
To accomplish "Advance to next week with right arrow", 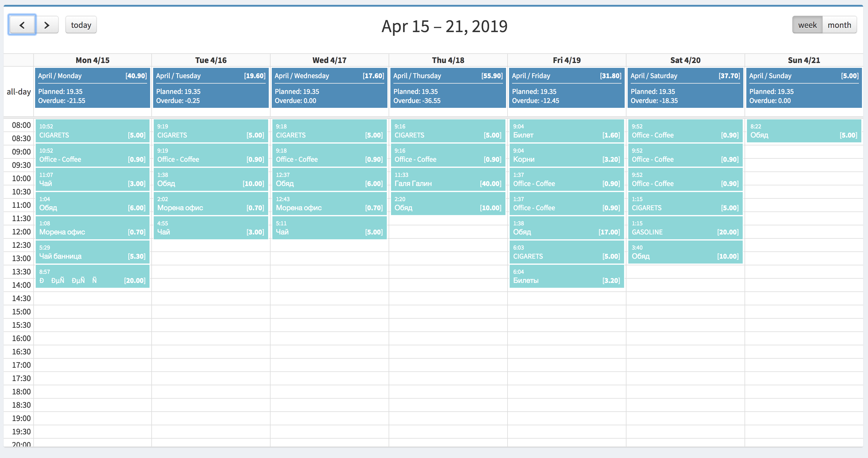I will tap(47, 25).
